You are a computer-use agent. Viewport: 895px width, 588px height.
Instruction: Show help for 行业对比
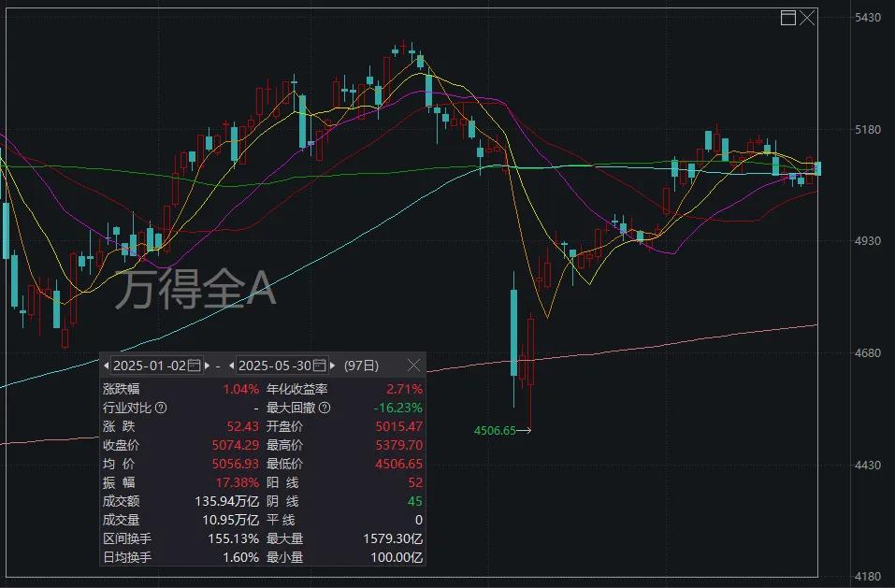pos(161,408)
